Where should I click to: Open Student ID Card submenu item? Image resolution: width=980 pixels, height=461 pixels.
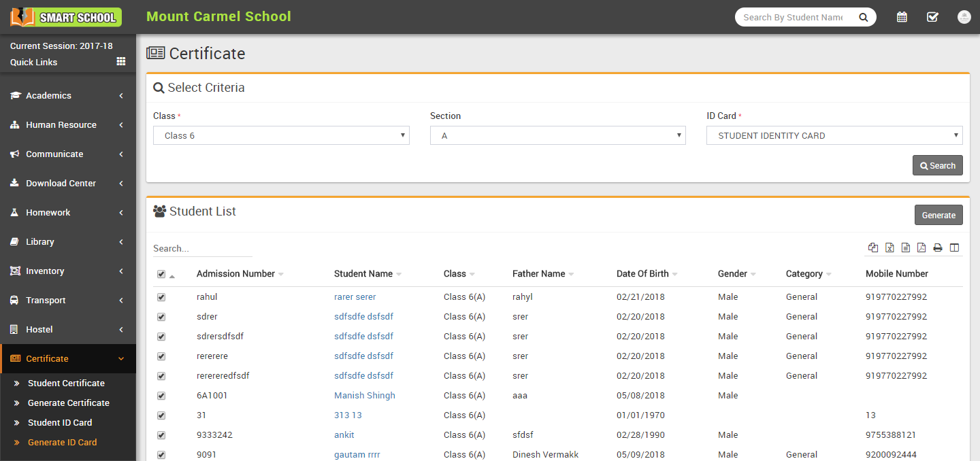[x=60, y=422]
